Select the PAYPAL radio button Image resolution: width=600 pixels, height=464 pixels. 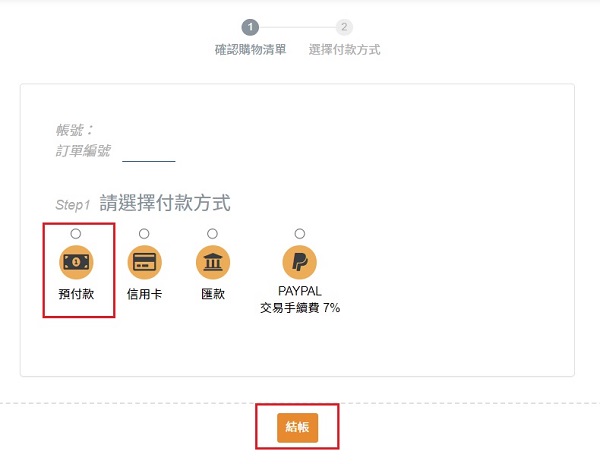tap(300, 233)
